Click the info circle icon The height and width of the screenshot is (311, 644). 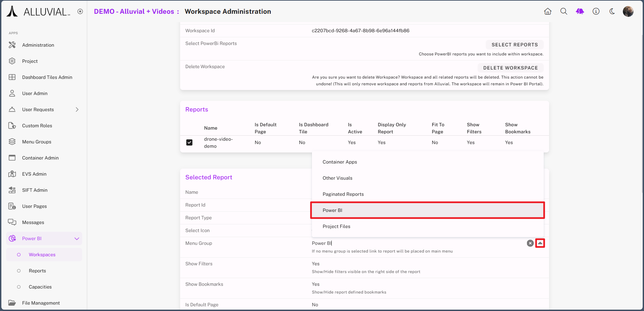(596, 11)
